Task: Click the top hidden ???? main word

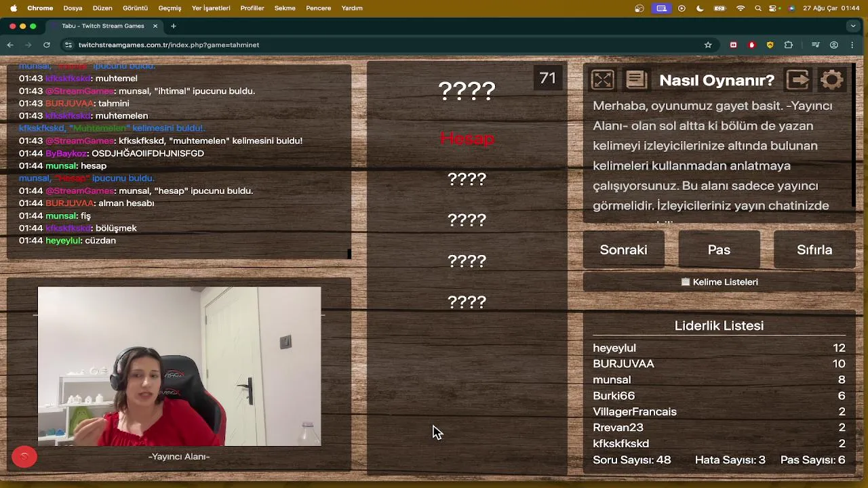Action: [x=467, y=91]
